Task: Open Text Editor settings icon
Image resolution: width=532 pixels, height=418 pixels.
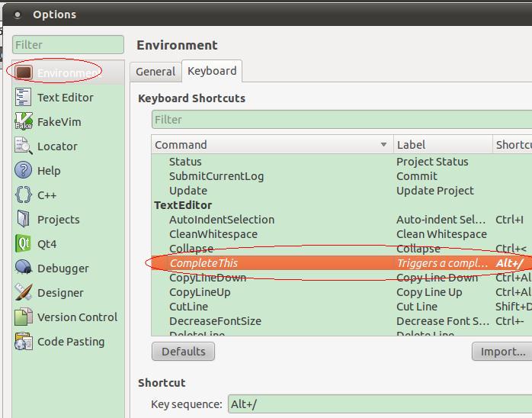Action: coord(23,97)
